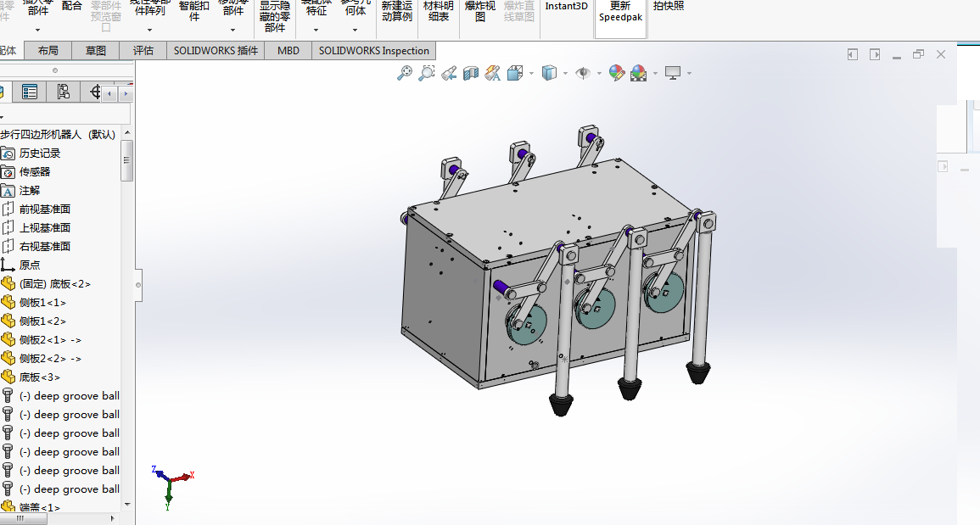980x525 pixels.
Task: Open the ConfigurationManager panel tab
Action: [63, 92]
